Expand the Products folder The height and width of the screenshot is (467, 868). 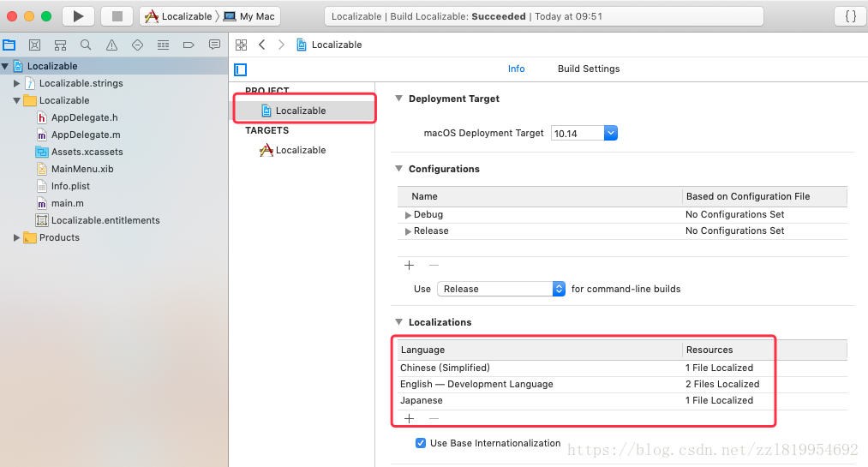[16, 237]
